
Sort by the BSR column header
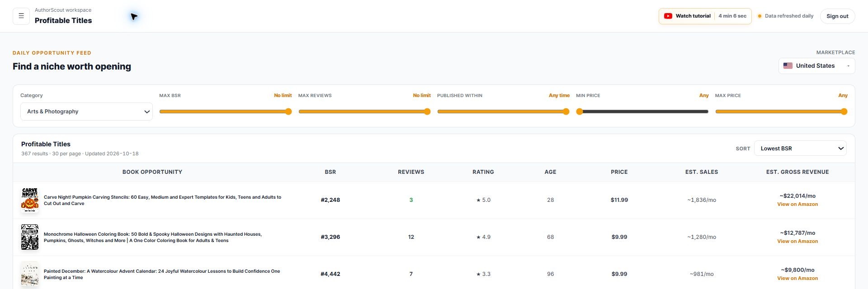(330, 172)
